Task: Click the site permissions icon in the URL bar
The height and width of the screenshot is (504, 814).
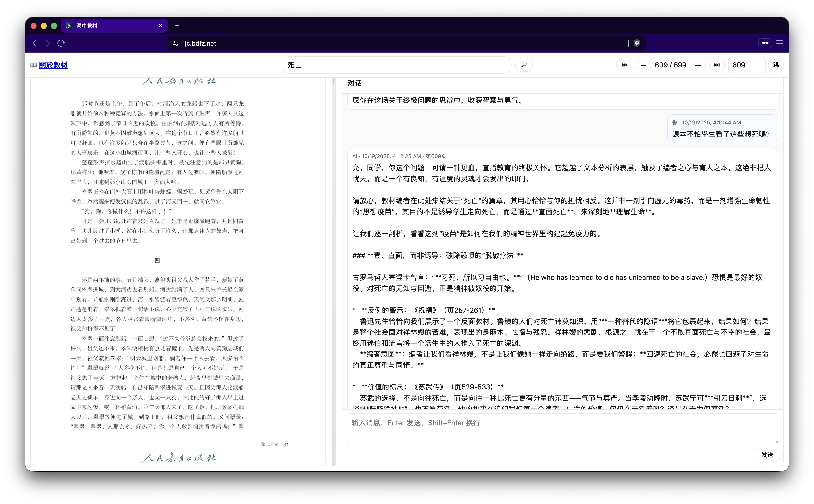Action: (175, 43)
